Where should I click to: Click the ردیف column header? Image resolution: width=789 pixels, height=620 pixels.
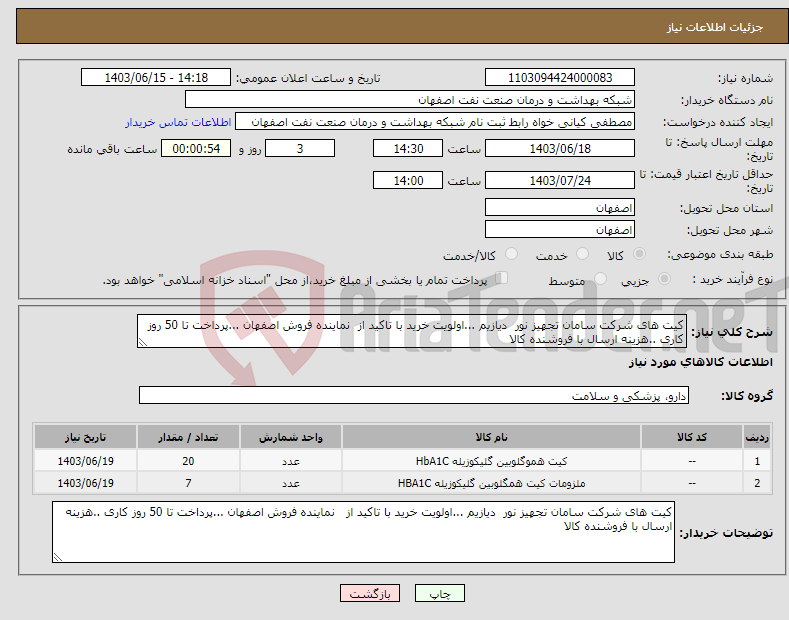(x=757, y=437)
